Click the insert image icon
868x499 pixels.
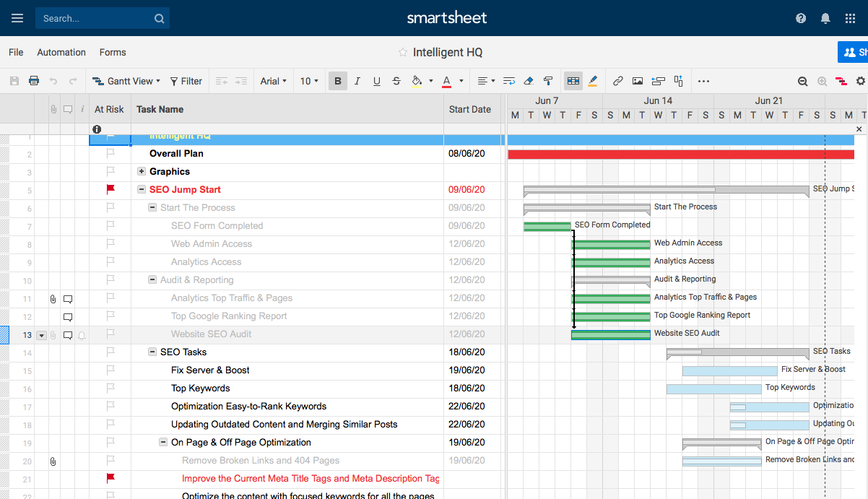[638, 82]
